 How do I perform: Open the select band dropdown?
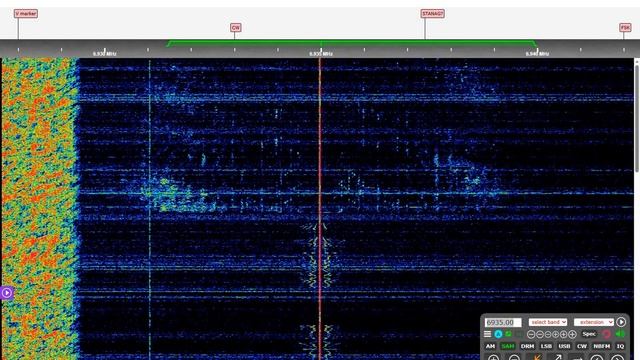coord(548,322)
